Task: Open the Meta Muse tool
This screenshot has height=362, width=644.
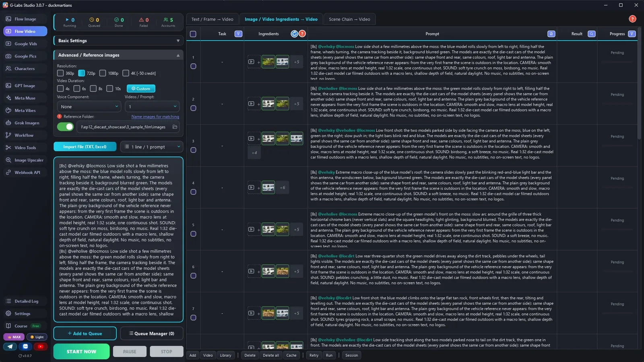Action: pos(25,98)
